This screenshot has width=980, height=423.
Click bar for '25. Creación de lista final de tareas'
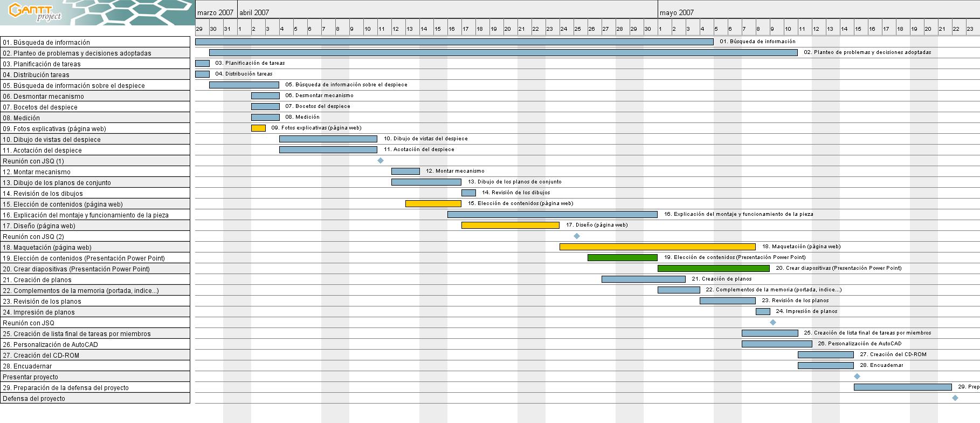[x=770, y=333]
